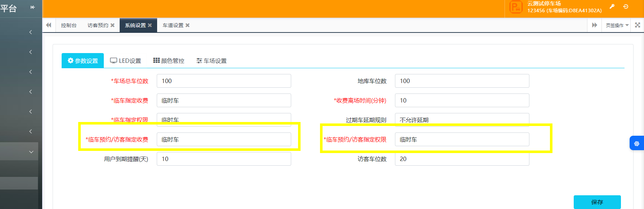The height and width of the screenshot is (209, 644).
Task: Toggle fullscreen using the expand icon
Action: 637,25
